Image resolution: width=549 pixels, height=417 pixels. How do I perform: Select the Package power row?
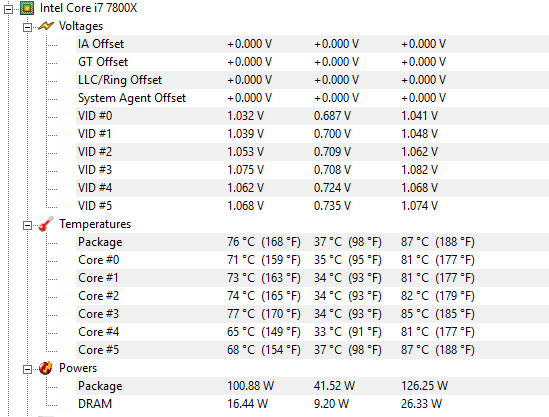pyautogui.click(x=312, y=386)
